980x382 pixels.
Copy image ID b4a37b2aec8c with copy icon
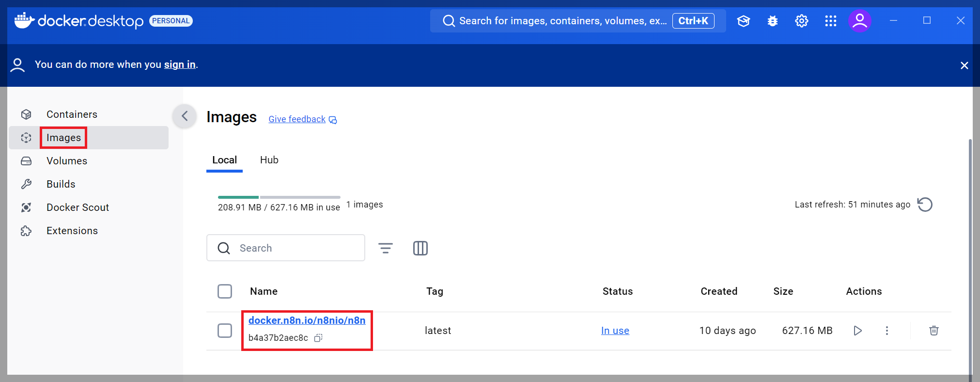(x=318, y=338)
